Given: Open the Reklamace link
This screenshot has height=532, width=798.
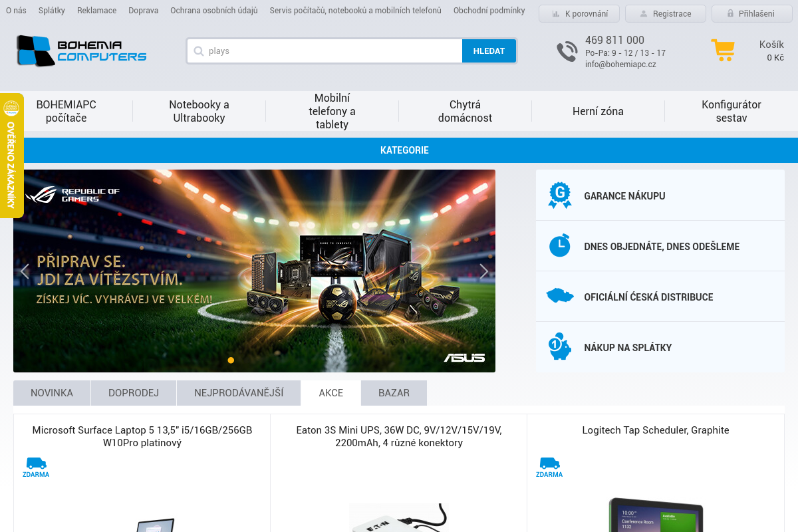Looking at the screenshot, I should [96, 11].
